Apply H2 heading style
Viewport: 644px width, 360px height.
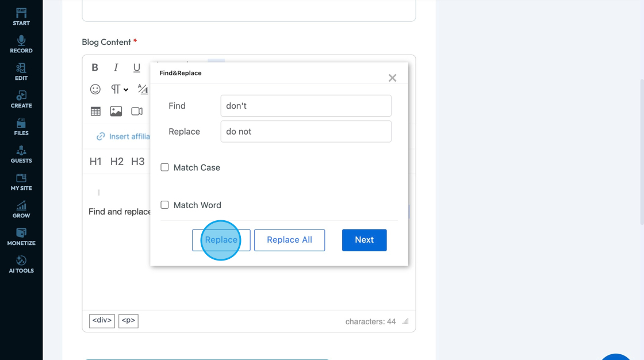[117, 162]
